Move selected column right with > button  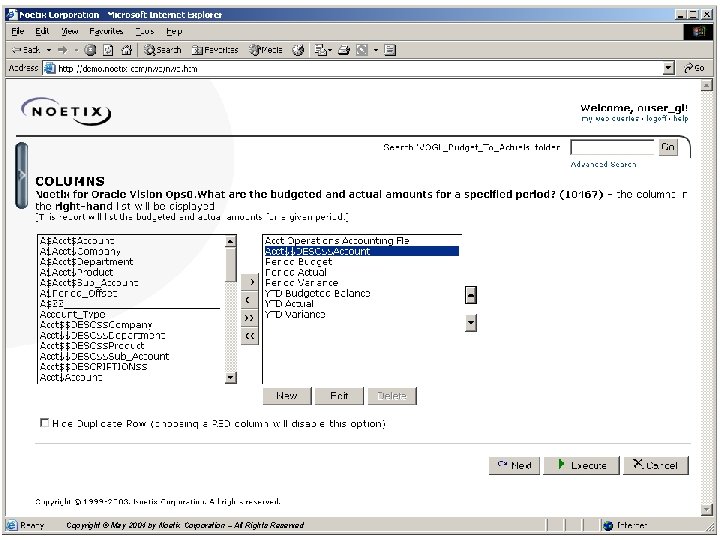coord(250,282)
